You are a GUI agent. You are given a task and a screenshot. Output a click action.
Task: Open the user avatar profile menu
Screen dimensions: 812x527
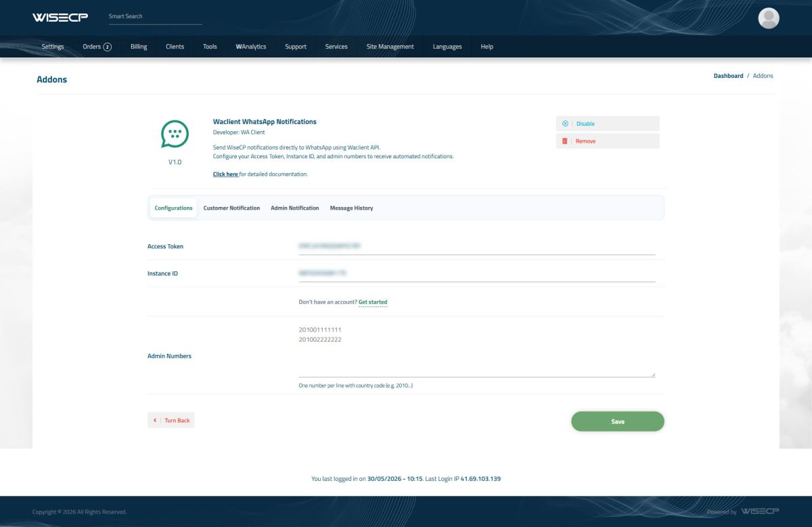click(x=769, y=18)
